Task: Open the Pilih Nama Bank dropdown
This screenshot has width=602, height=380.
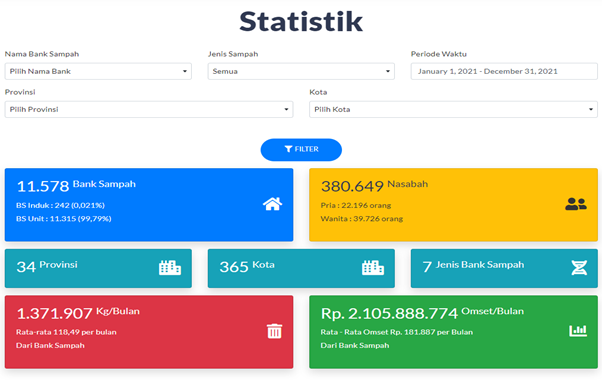Action: [x=98, y=71]
